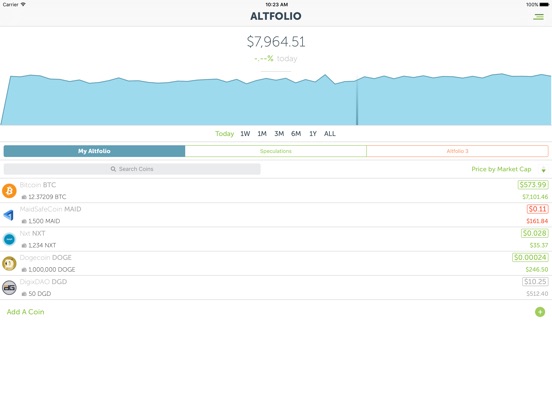Viewport: 552px width, 414px height.
Task: Tap the Dogecoin logo icon
Action: point(9,263)
